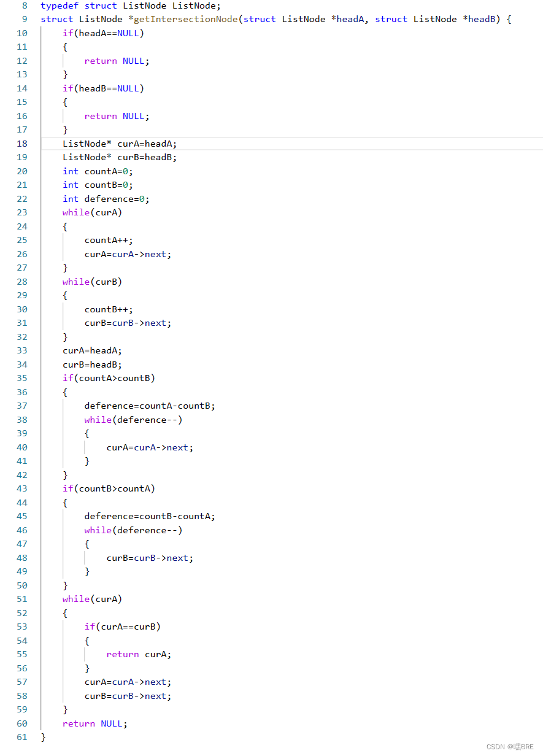
Task: Click 'curA=curA->next;' on line 40
Action: (150, 447)
